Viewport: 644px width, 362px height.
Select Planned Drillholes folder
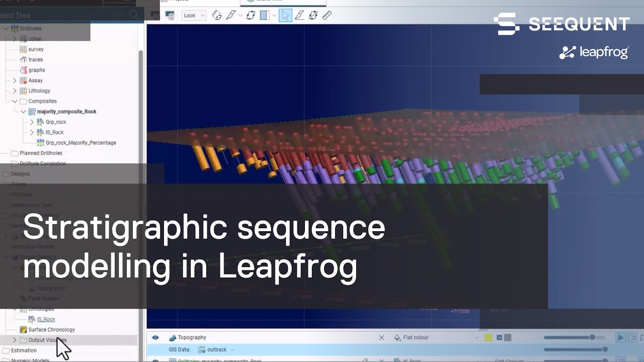[x=41, y=153]
